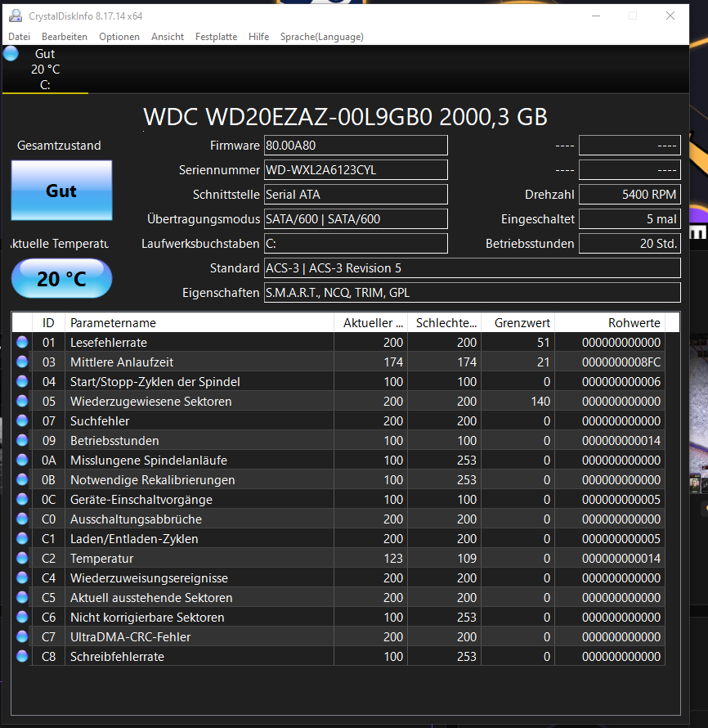Click status orb for Nicht korrigierbare Sektoren

pyautogui.click(x=22, y=617)
